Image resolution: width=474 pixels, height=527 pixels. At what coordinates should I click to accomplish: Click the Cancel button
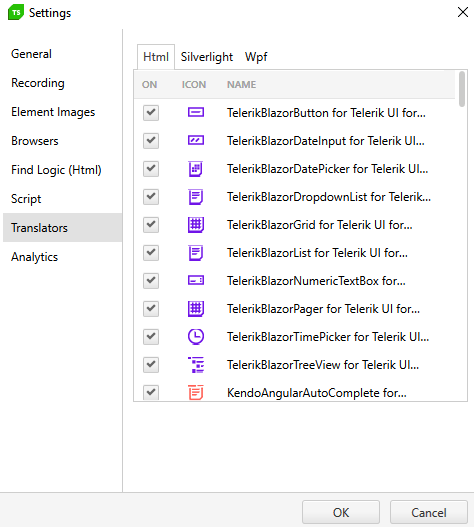(x=429, y=513)
